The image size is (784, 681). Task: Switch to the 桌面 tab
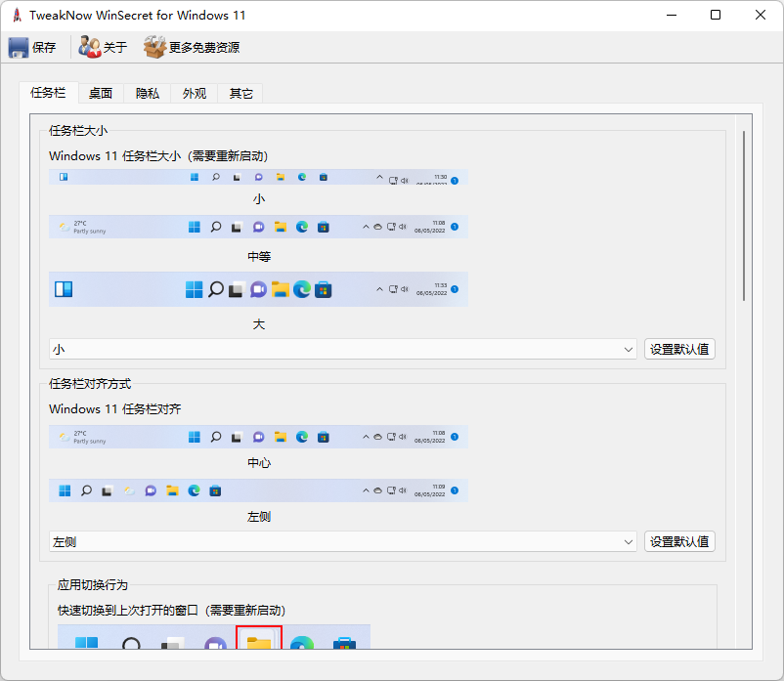tap(101, 92)
